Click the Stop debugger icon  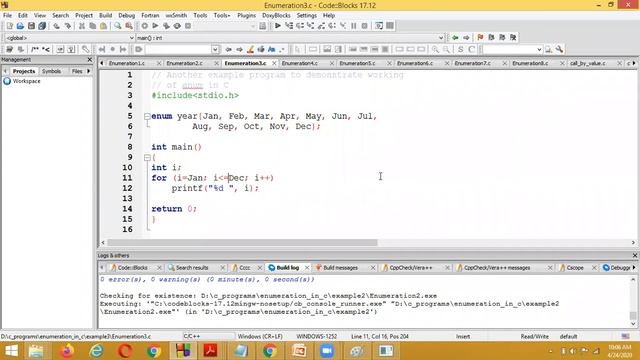[364, 26]
